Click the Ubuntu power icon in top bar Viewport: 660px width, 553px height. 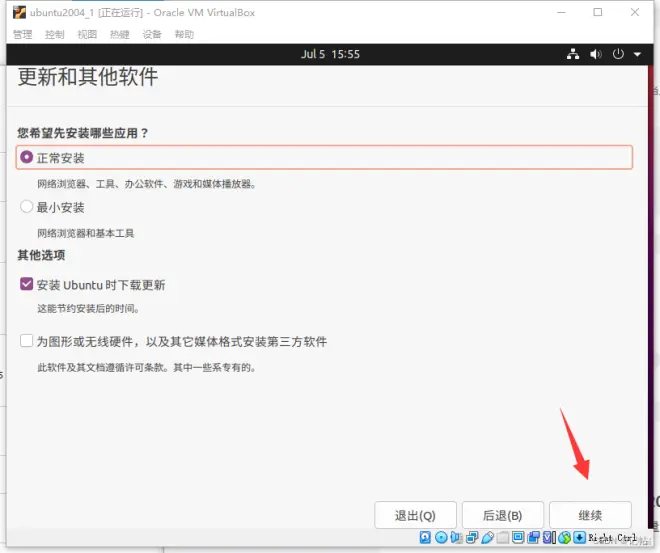click(x=618, y=54)
